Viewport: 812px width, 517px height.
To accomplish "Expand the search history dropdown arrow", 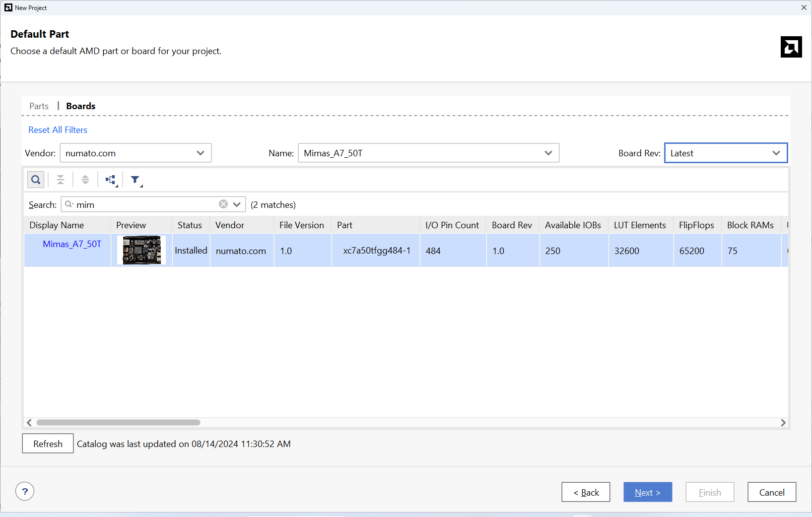I will 237,204.
